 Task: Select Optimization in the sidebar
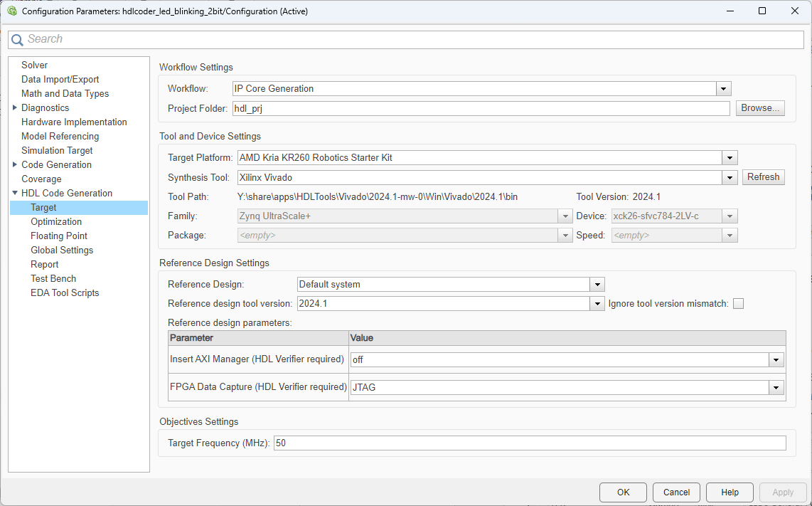tap(56, 222)
